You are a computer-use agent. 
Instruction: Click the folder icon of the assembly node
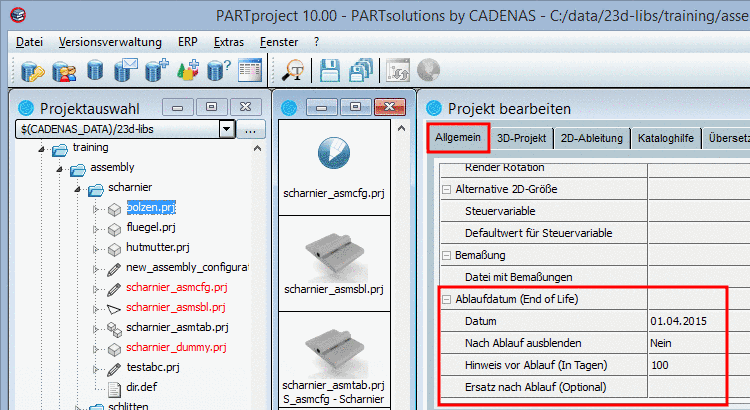point(77,169)
